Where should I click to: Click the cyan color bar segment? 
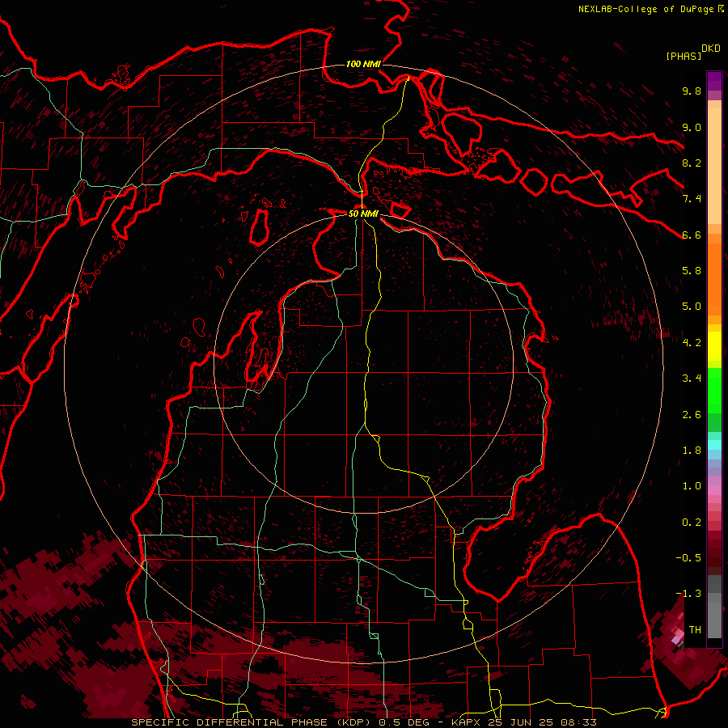714,444
